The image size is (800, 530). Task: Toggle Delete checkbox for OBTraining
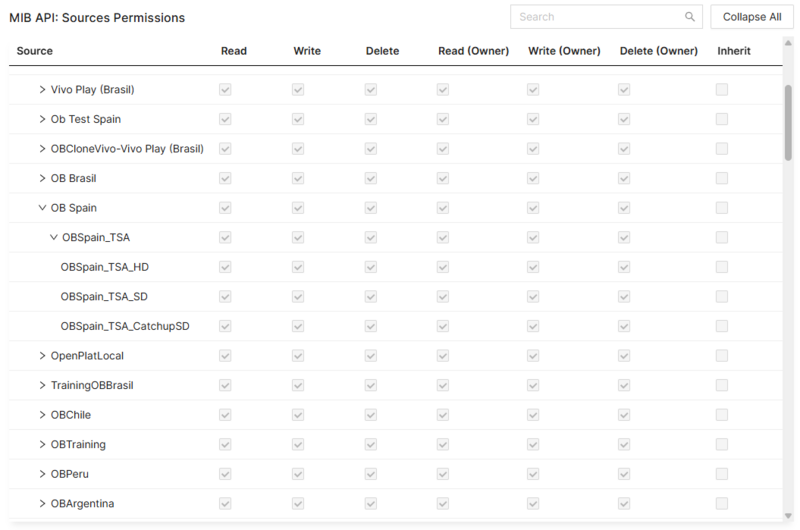click(371, 444)
